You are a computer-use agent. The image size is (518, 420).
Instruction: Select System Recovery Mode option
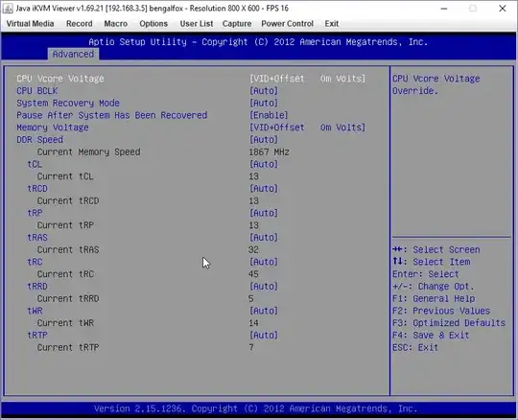(x=68, y=103)
